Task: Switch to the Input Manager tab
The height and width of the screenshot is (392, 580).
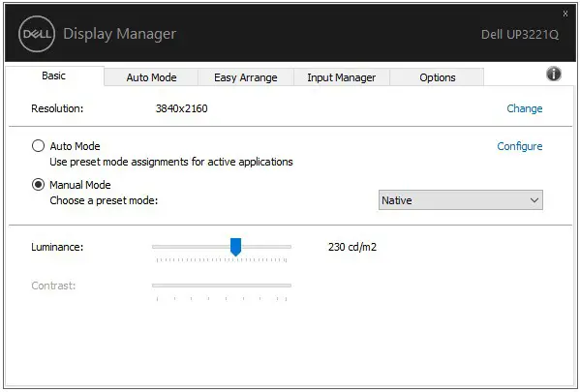Action: [x=342, y=77]
